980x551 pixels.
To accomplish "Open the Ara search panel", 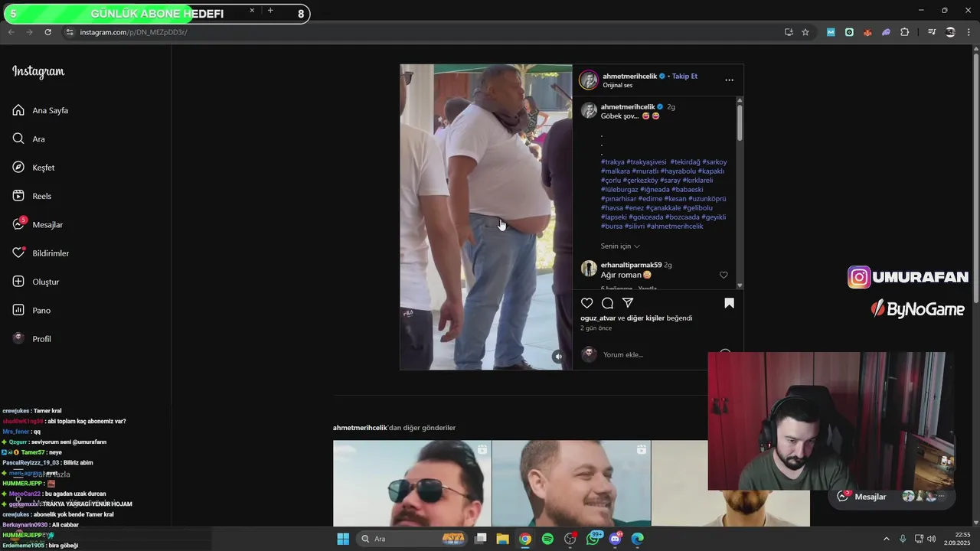I will [28, 139].
